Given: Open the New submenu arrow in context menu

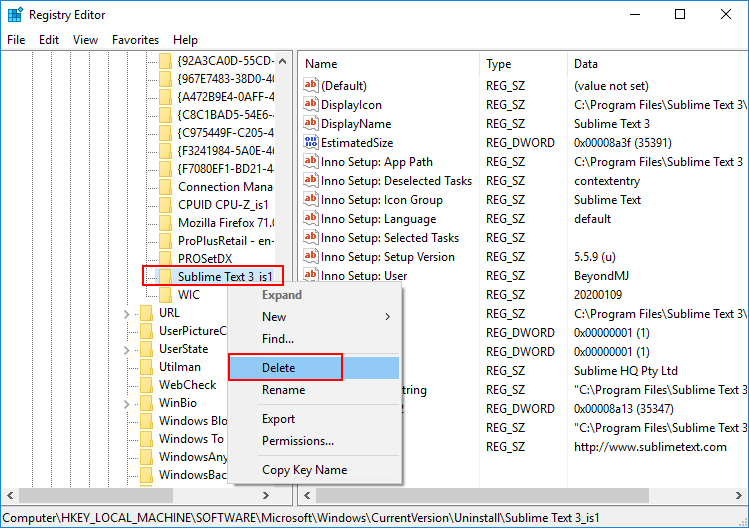Looking at the screenshot, I should (387, 316).
